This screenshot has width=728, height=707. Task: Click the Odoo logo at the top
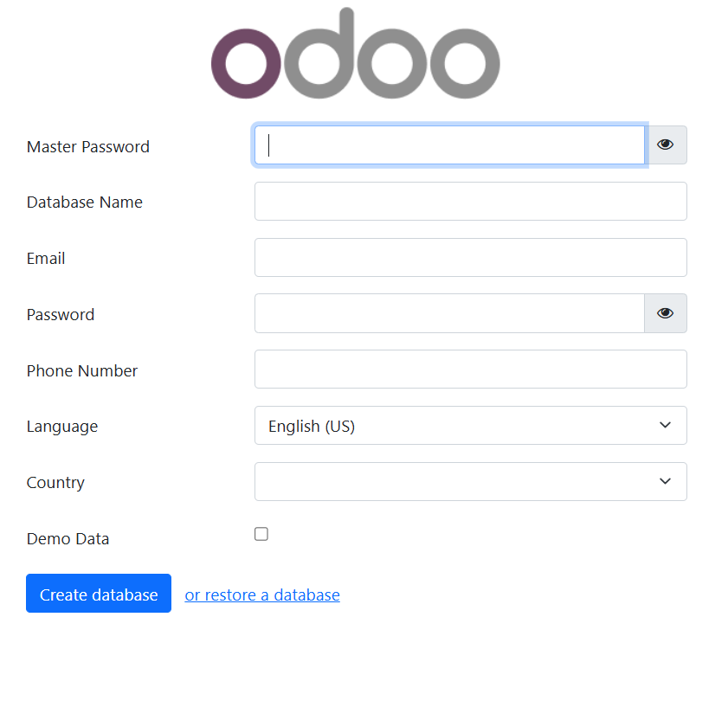356,54
